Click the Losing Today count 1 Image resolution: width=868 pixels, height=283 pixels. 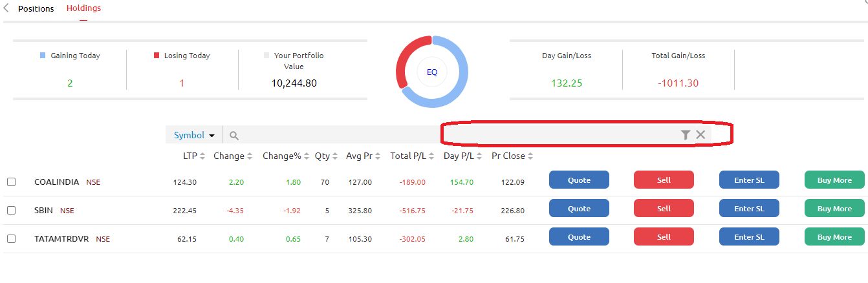(x=182, y=83)
